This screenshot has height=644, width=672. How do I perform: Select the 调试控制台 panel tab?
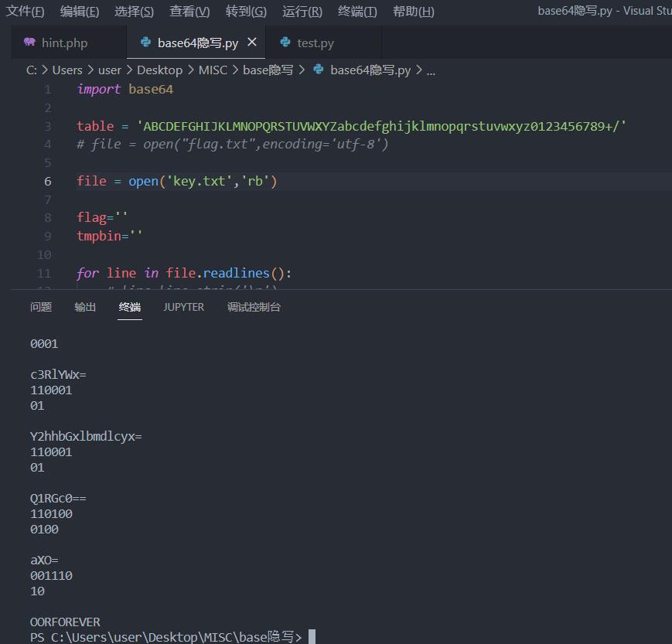click(254, 307)
